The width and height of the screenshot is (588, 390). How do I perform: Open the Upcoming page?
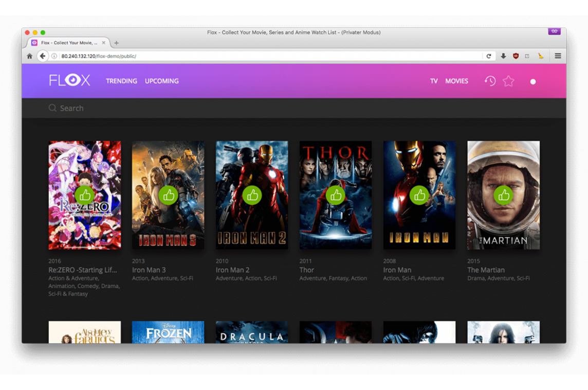coord(161,81)
